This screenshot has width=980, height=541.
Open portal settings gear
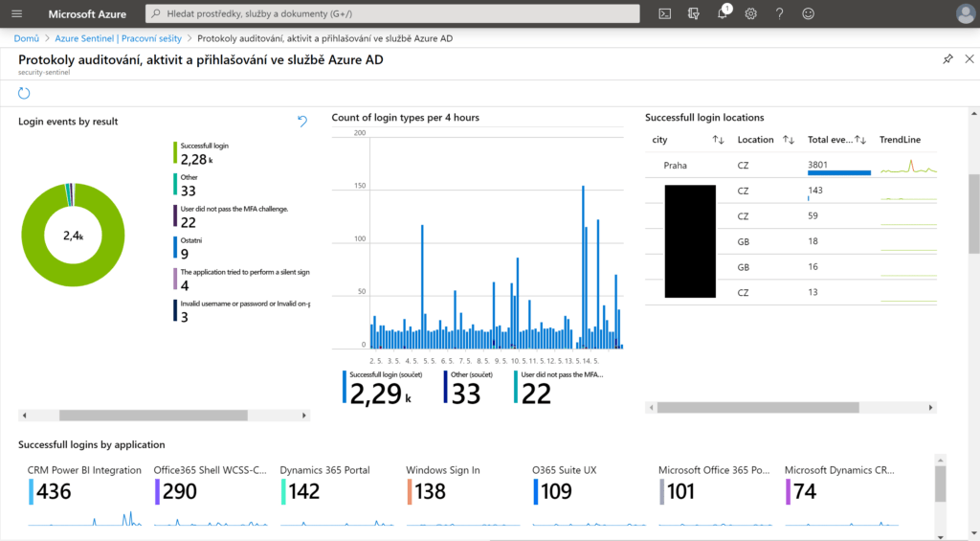click(751, 13)
